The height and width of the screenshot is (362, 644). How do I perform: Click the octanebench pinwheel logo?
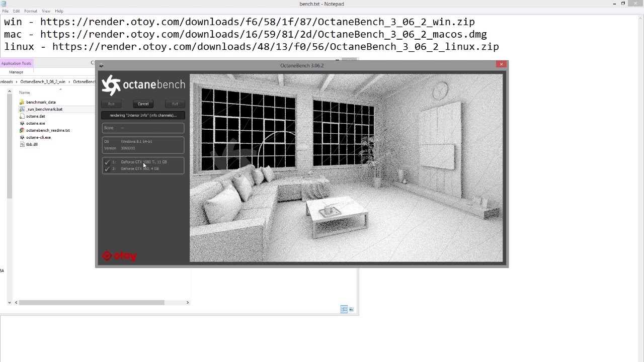coord(111,85)
